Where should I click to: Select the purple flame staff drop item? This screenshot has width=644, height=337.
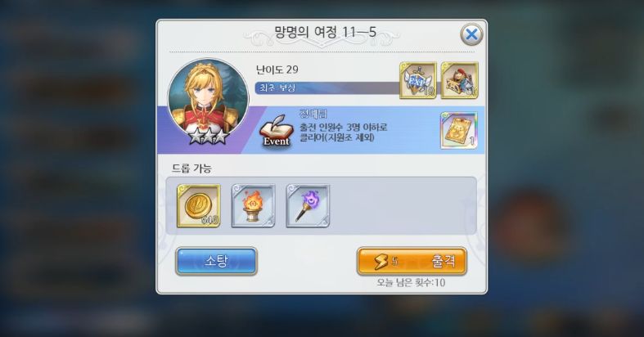(x=308, y=205)
